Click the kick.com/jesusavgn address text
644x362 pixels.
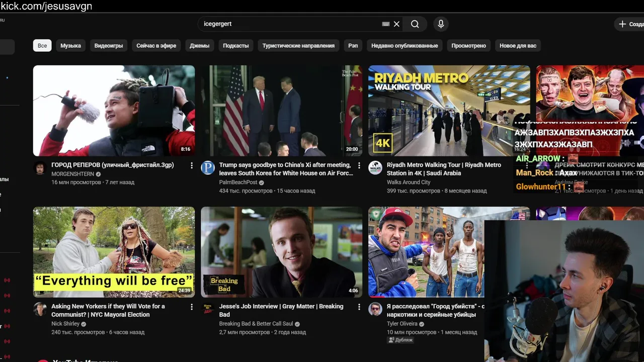pos(46,6)
